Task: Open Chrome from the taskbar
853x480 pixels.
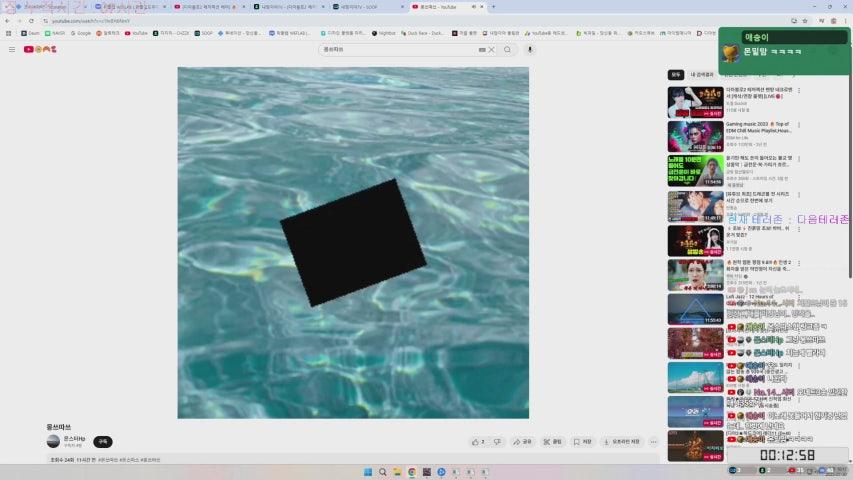Action: 412,472
